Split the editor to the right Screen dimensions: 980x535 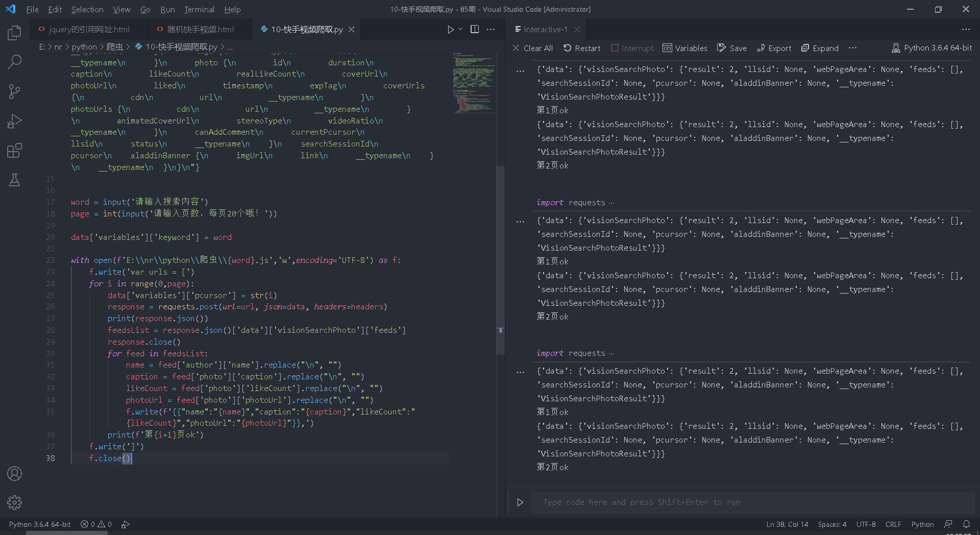point(474,30)
